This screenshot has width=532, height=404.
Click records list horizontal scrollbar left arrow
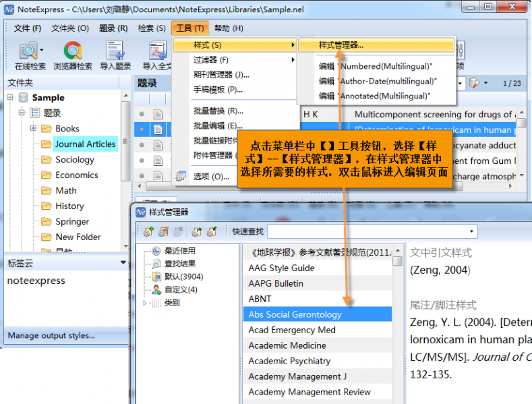140,186
